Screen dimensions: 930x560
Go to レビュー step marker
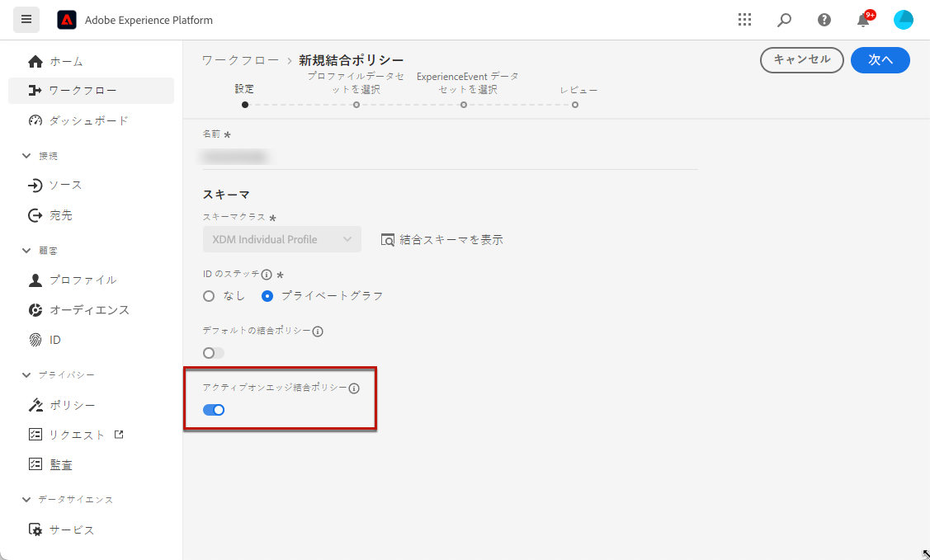574,105
